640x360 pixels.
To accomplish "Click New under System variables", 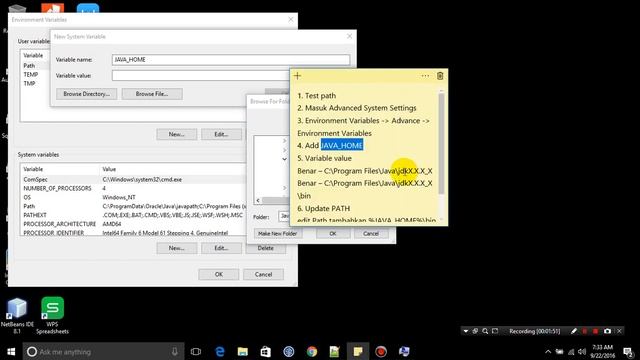I will click(x=177, y=248).
